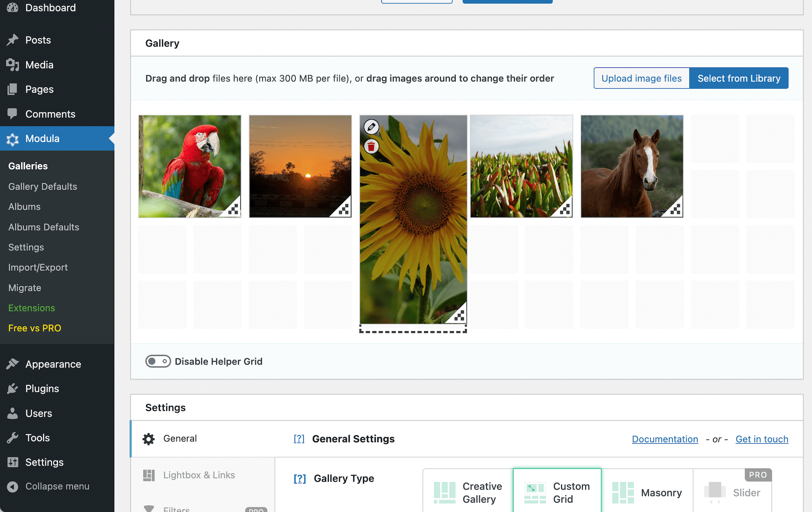
Task: Open the Documentation link
Action: tap(665, 439)
